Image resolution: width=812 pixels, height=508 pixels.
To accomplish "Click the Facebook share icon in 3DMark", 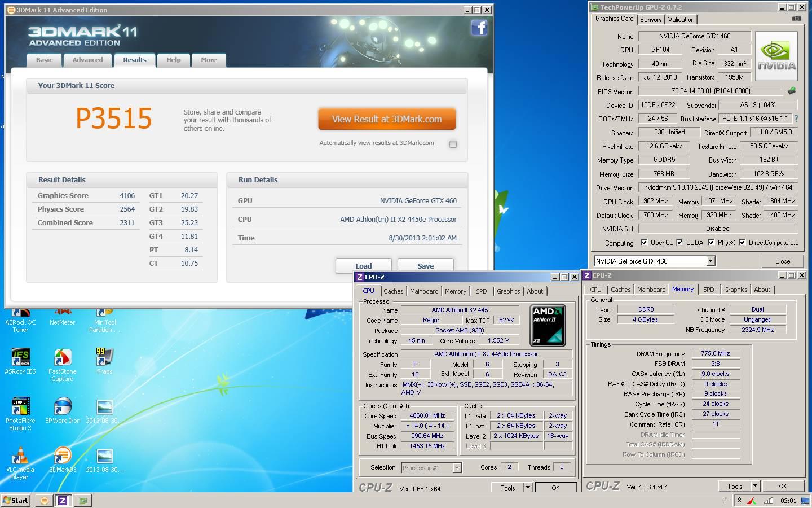I will click(479, 28).
